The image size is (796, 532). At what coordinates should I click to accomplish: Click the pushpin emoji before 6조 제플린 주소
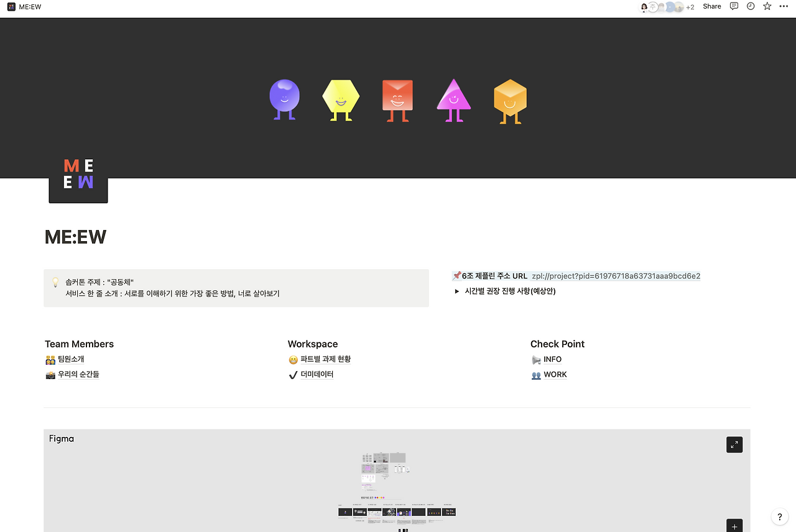tap(456, 275)
